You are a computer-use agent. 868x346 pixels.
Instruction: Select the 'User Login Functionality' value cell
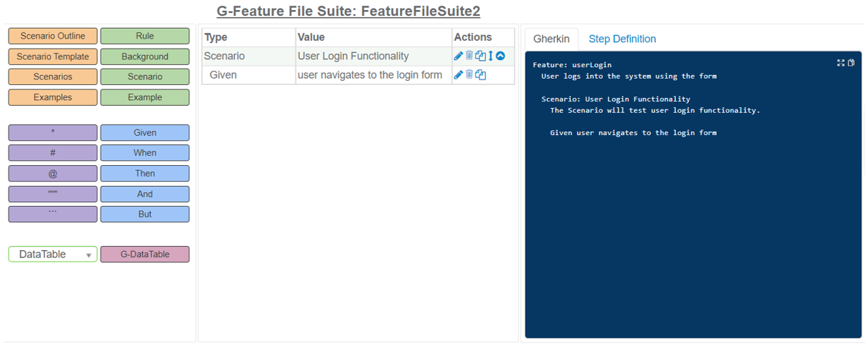[374, 56]
